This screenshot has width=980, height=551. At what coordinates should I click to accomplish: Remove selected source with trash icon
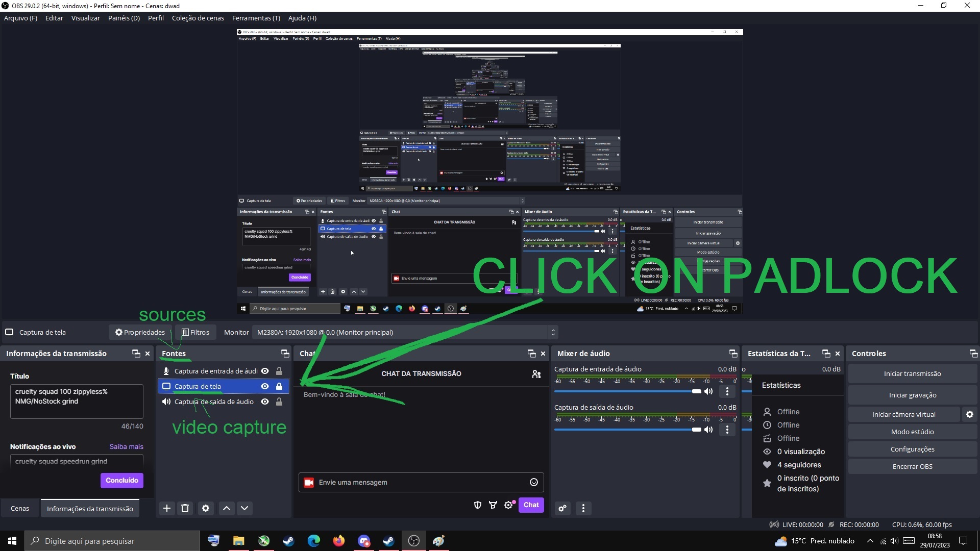click(185, 508)
